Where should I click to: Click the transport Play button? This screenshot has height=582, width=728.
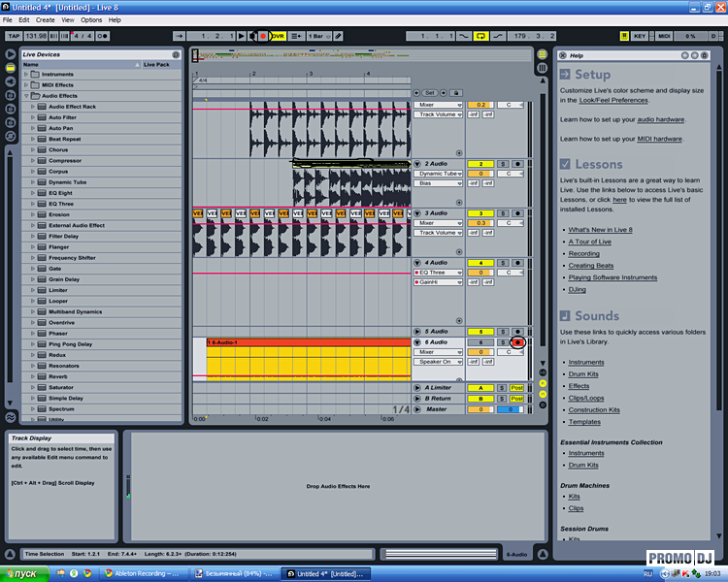(x=241, y=36)
